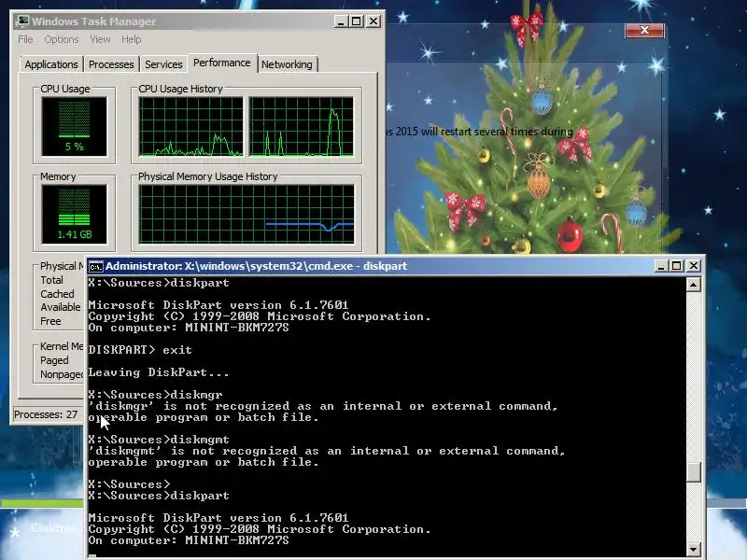Select the Performance tab
Viewport: 747px width, 560px height.
coord(221,63)
